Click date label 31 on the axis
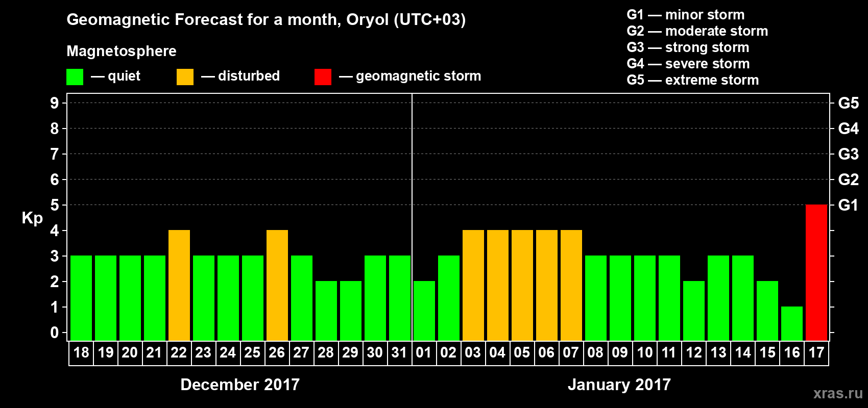This screenshot has width=868, height=408. 399,352
